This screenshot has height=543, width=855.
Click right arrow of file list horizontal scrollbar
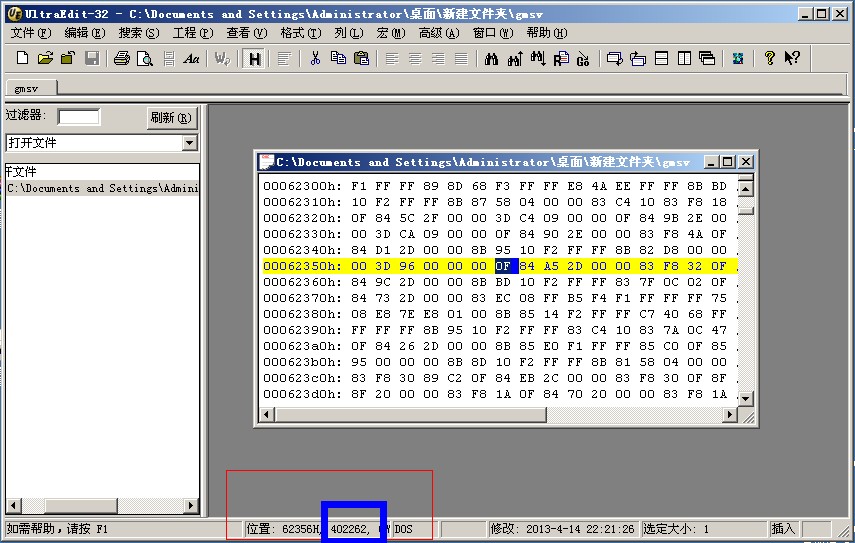pyautogui.click(x=190, y=505)
